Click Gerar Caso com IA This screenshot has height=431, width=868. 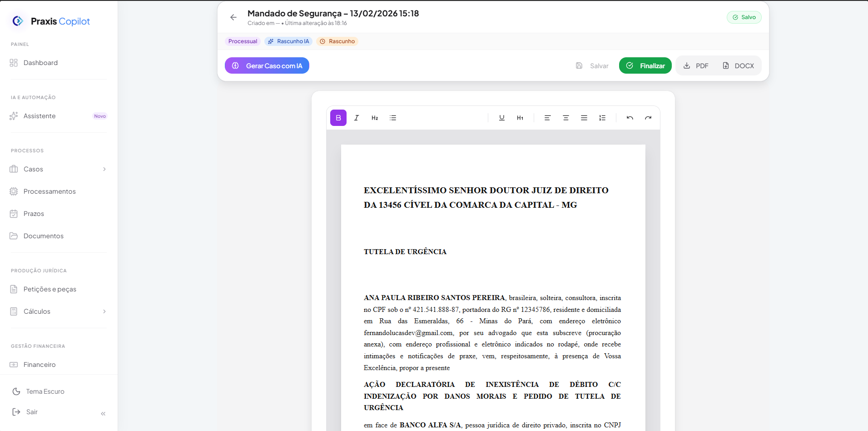pyautogui.click(x=267, y=65)
